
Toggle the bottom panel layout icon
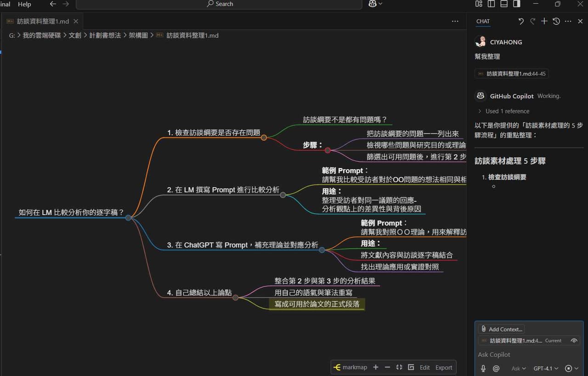tap(504, 4)
